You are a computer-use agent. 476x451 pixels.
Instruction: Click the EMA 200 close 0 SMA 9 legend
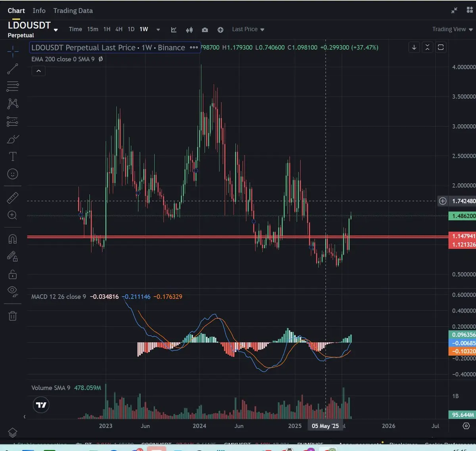tap(63, 59)
